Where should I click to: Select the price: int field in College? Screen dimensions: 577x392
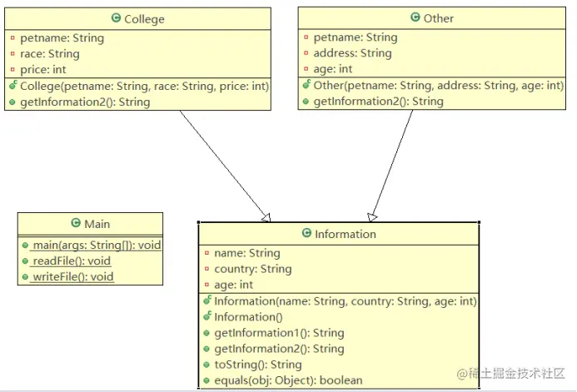[x=42, y=70]
